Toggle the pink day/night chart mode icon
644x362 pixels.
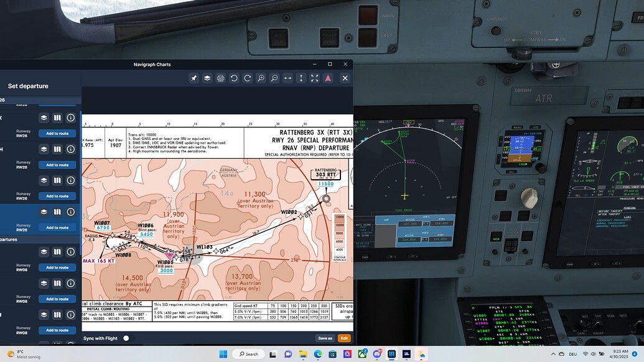pyautogui.click(x=328, y=78)
